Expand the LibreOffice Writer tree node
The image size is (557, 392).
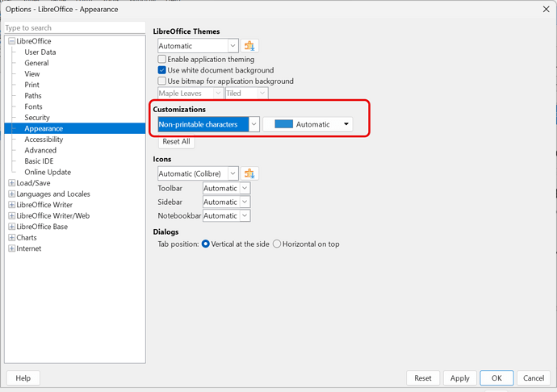click(11, 205)
